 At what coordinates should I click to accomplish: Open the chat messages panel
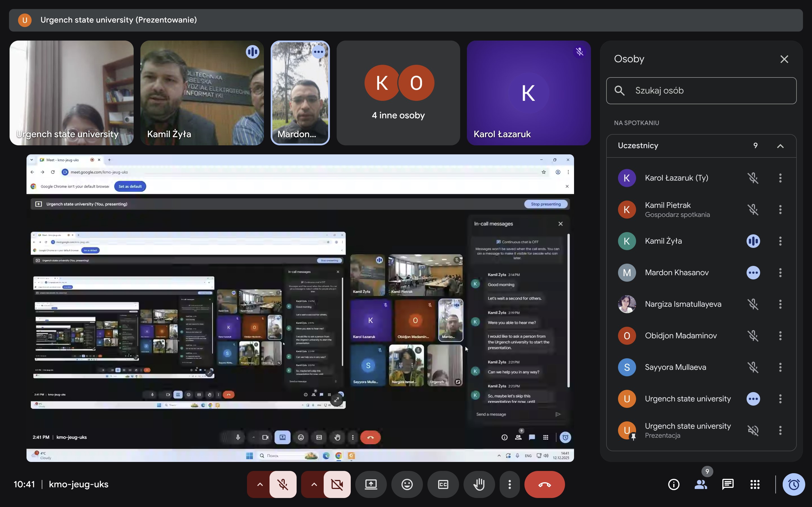(727, 484)
